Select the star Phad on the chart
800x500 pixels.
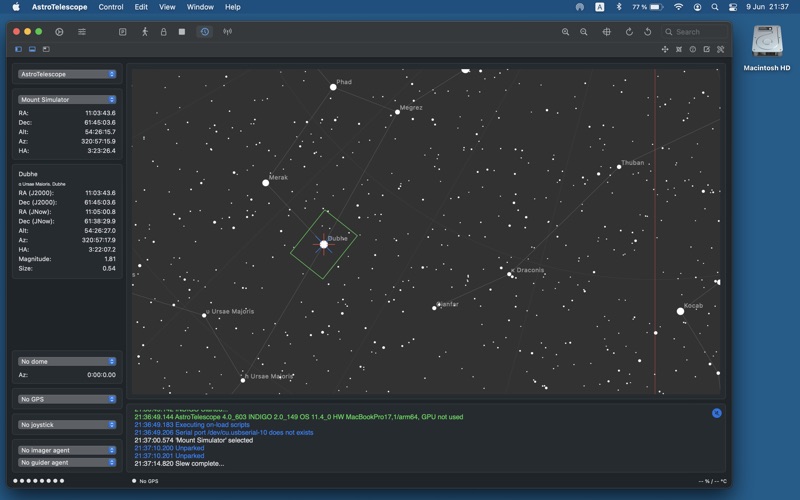333,87
